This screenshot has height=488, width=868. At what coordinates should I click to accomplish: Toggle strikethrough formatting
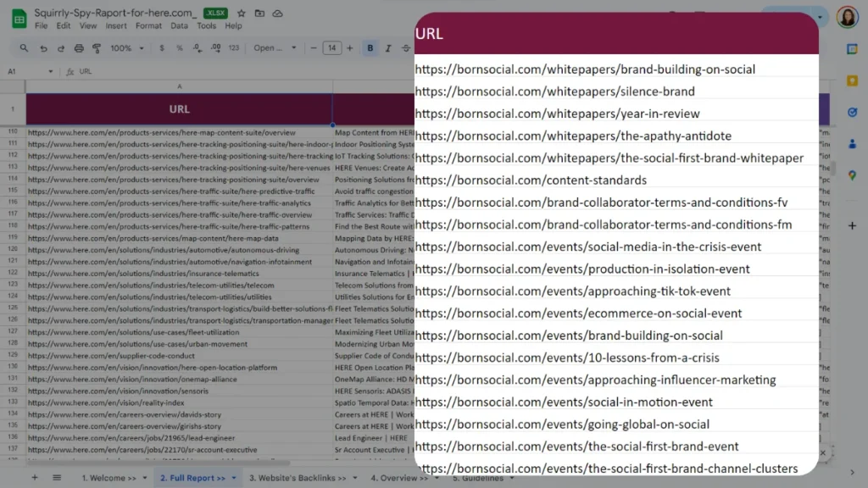click(x=406, y=48)
